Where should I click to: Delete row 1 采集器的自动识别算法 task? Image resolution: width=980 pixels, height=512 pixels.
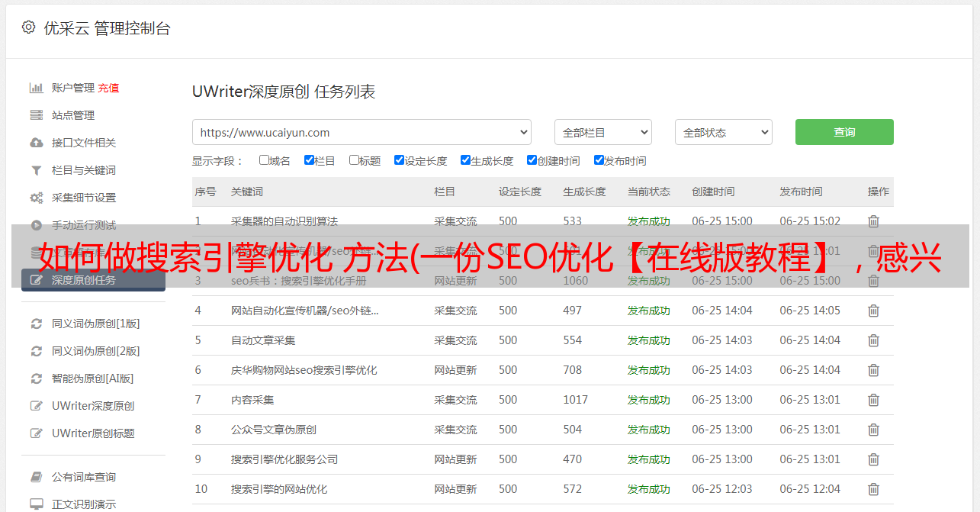(873, 221)
